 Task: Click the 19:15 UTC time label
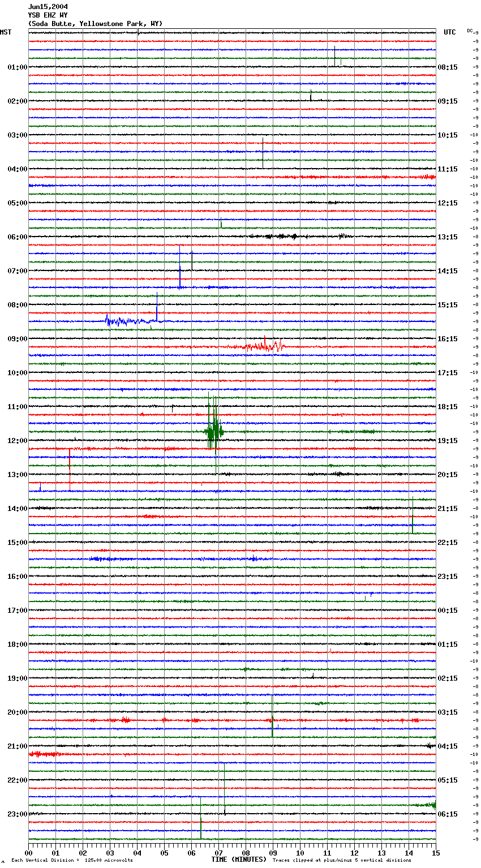coord(448,441)
